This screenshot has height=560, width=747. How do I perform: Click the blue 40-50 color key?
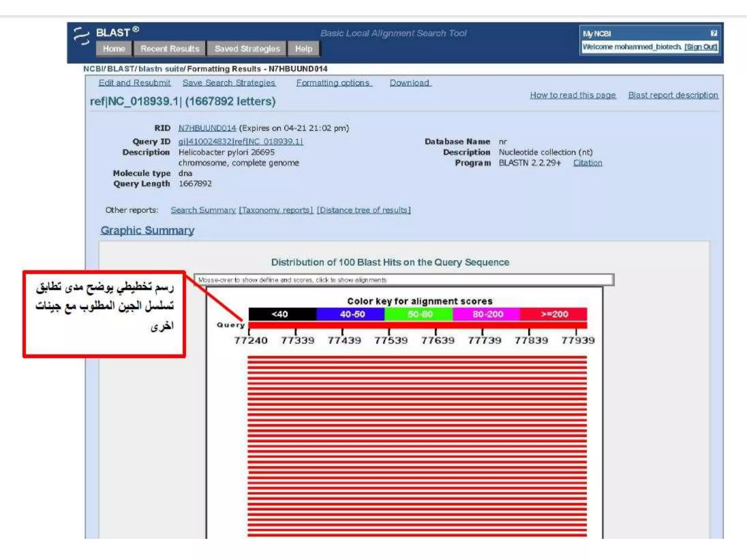[x=350, y=314]
